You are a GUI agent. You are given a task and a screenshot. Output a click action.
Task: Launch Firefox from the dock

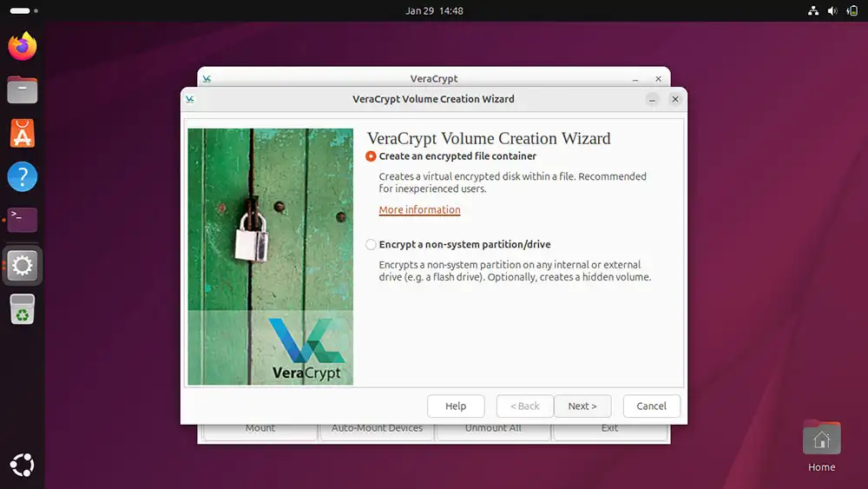(x=23, y=47)
